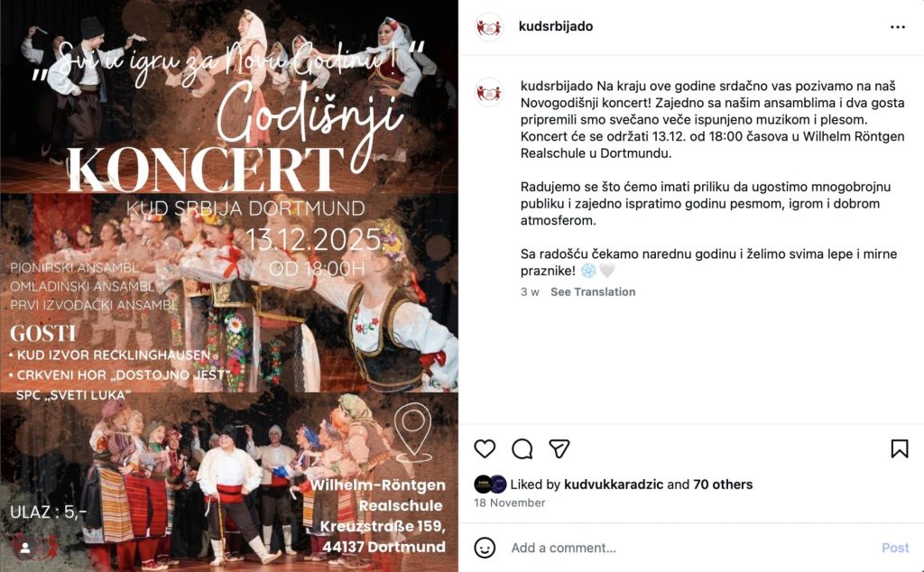Click the tagged people icon on the image

pos(25,548)
